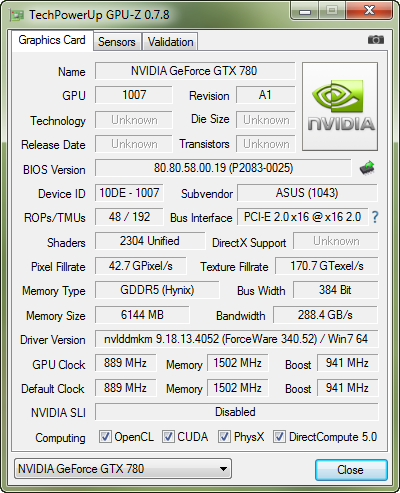Click the Close button

click(x=351, y=470)
